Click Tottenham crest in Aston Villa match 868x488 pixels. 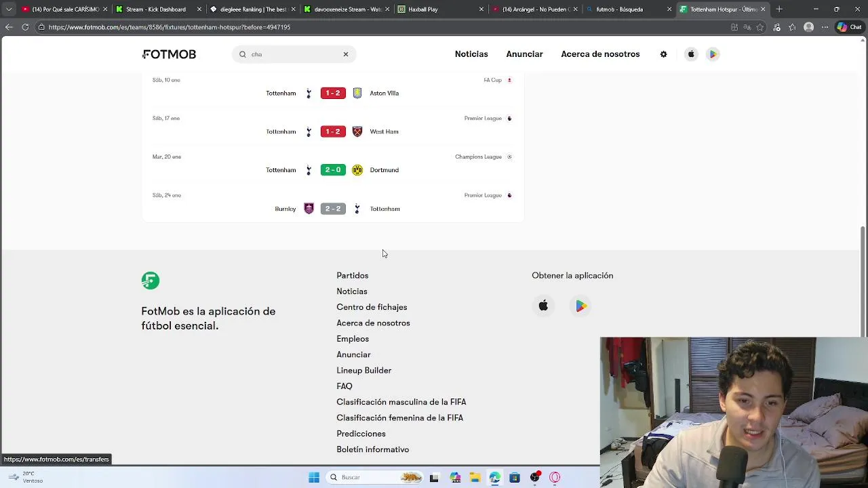(309, 94)
